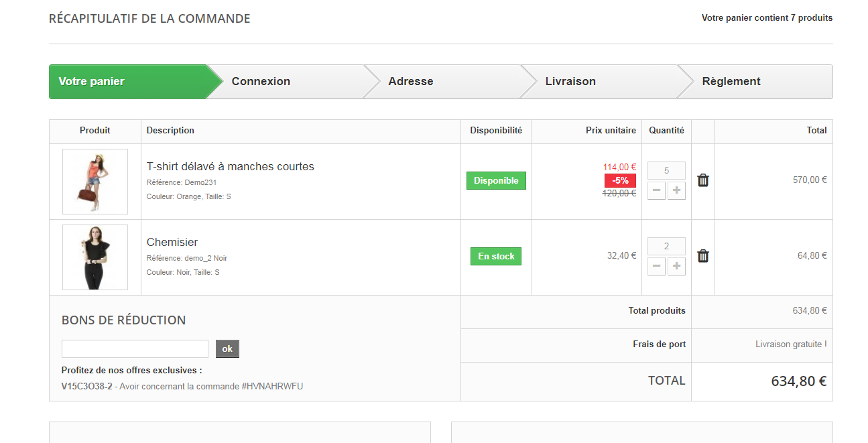Open the black Chemisier product thumbnail
Screen dimensions: 868x443
[95, 257]
